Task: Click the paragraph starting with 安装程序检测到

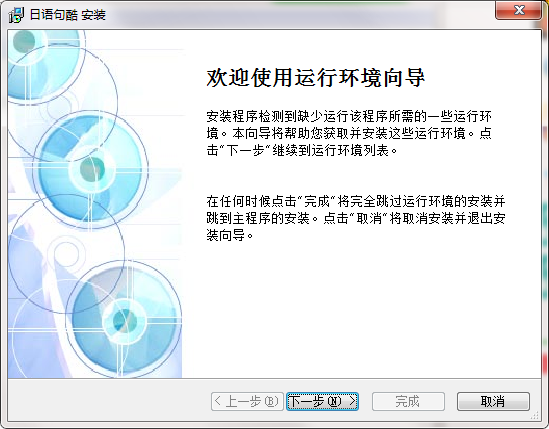Action: (x=349, y=133)
